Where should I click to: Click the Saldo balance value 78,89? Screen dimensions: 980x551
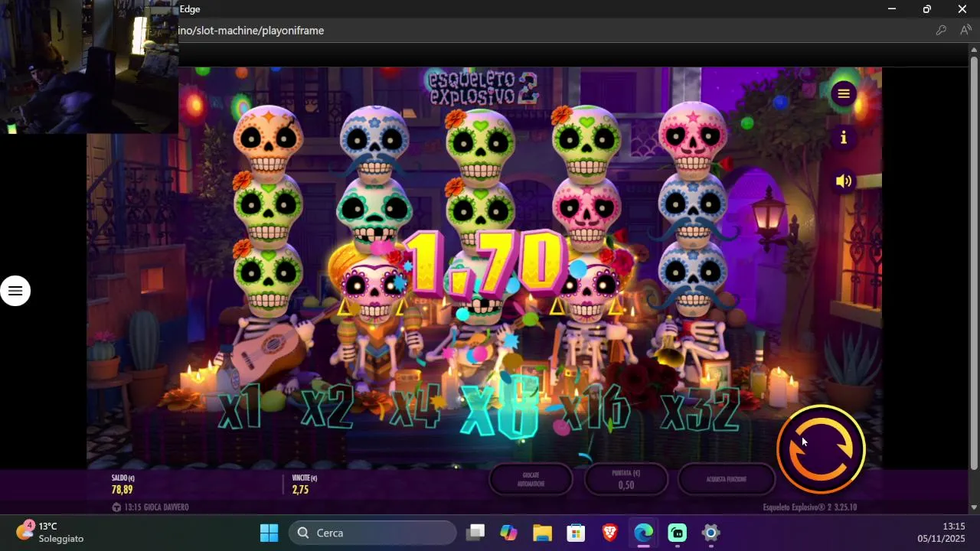pos(122,490)
